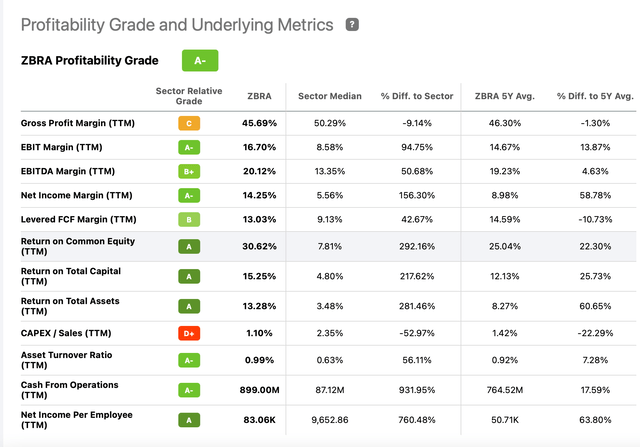
Task: Click the A- grade badge for Cash From Operations
Action: [188, 392]
